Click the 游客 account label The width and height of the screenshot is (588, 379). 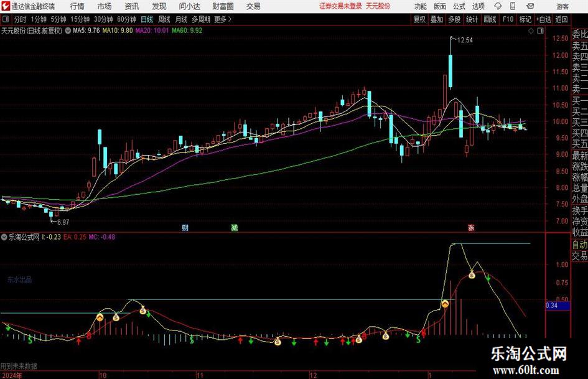[x=562, y=6]
